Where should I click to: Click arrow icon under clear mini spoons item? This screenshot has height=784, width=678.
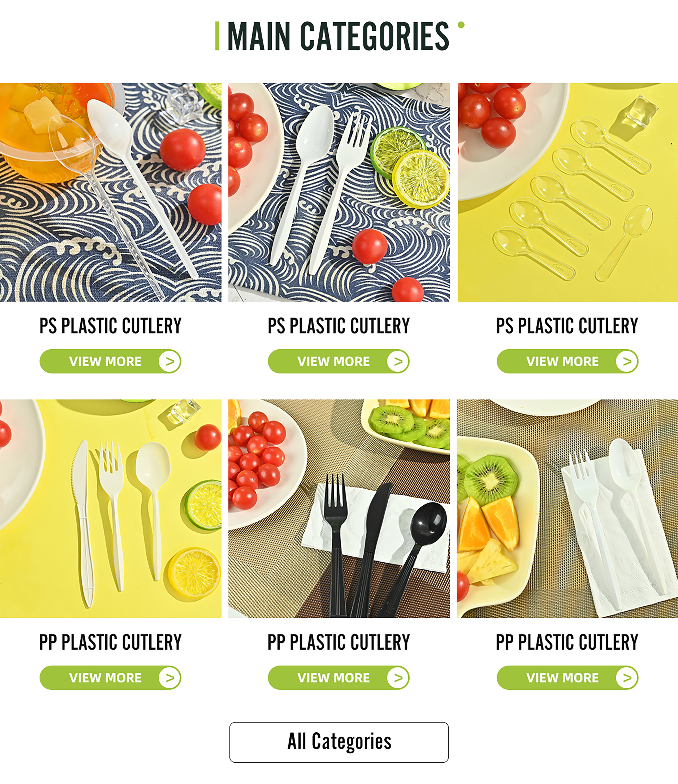click(627, 361)
